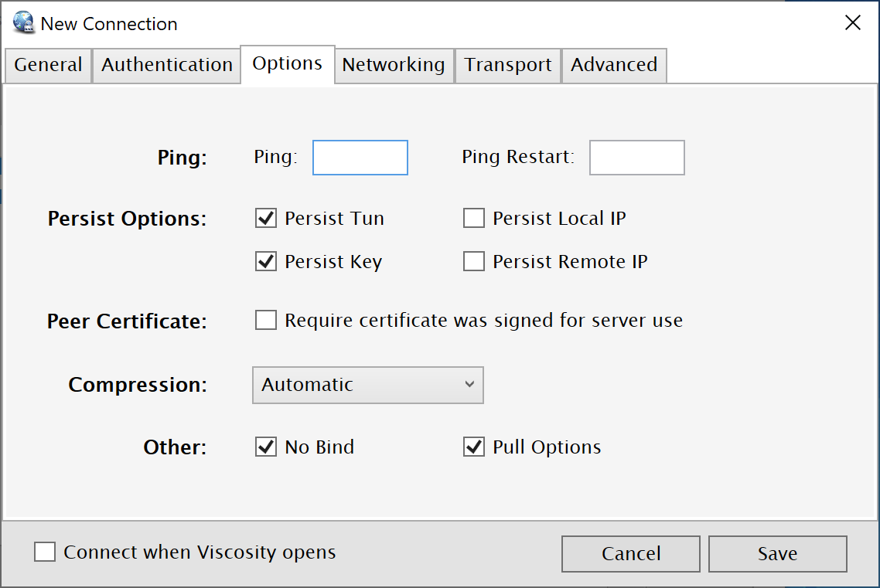Click the Ping Restart input field
Image resolution: width=880 pixels, height=588 pixels.
pos(636,158)
